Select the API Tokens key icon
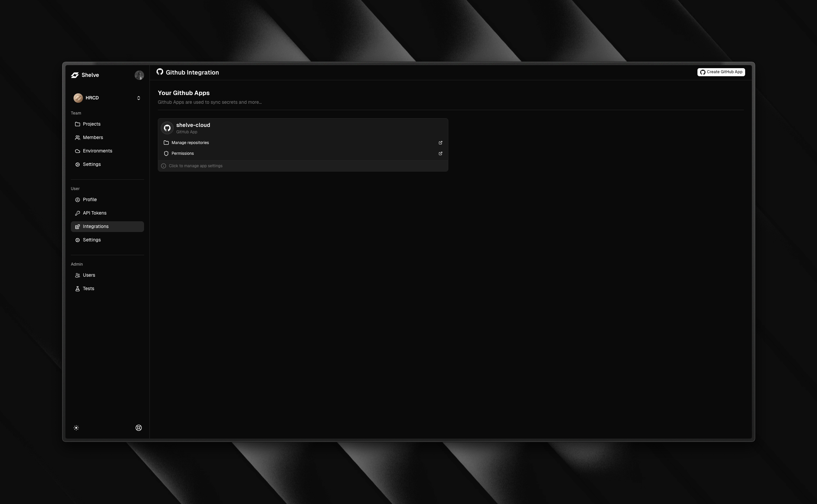The height and width of the screenshot is (504, 817). (77, 213)
